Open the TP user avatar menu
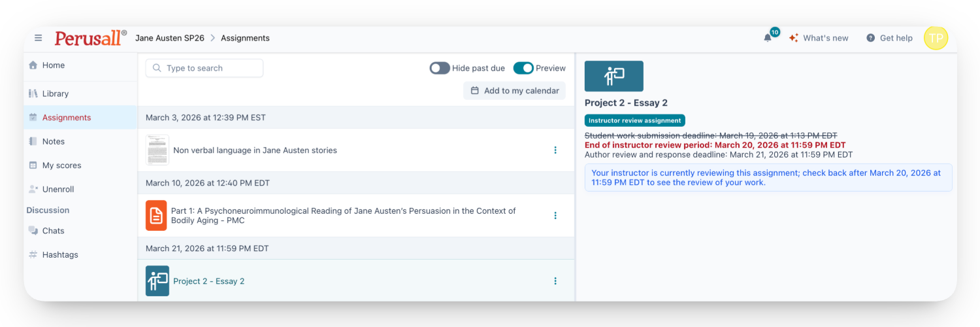This screenshot has width=980, height=327. (936, 38)
